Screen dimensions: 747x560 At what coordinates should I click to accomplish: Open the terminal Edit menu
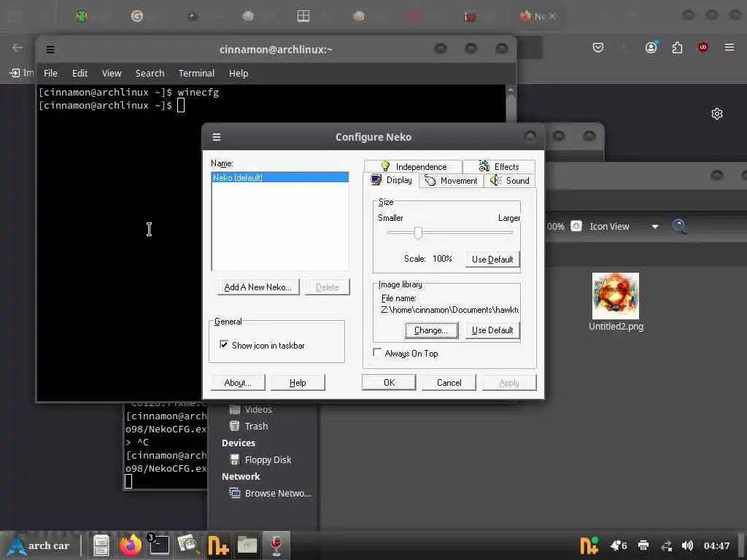click(x=80, y=74)
